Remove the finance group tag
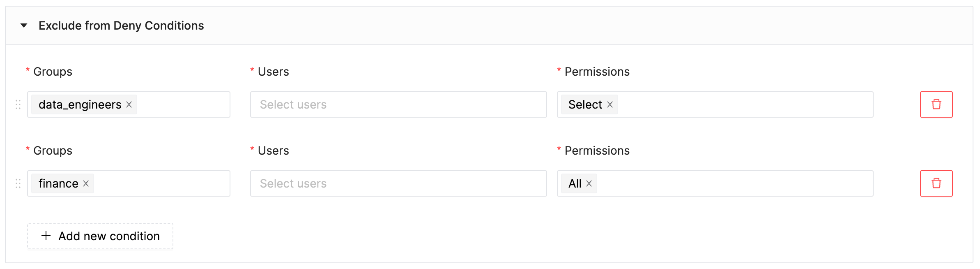The image size is (980, 269). click(x=86, y=183)
